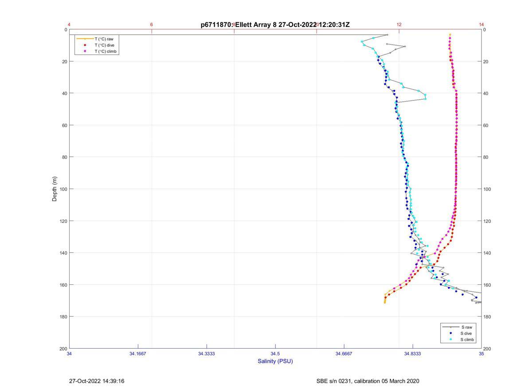532x392 pixels.
Task: Select the 'T (°C) dive' legend label
Action: point(104,45)
